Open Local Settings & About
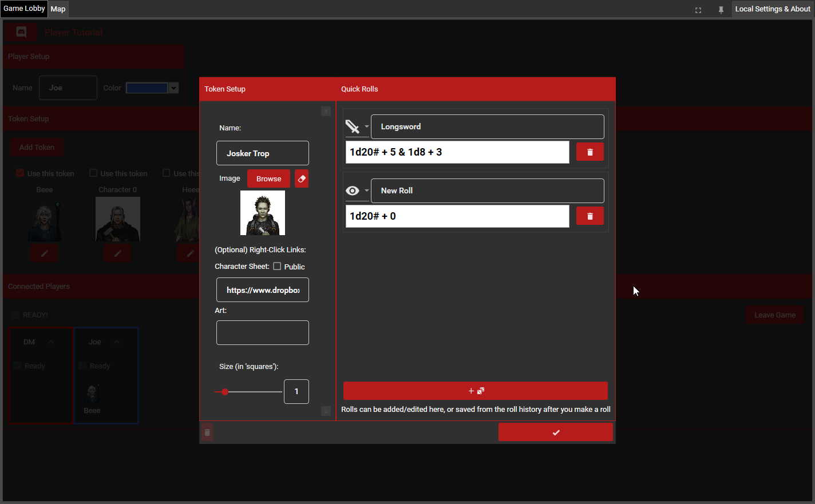The image size is (815, 504). [773, 9]
